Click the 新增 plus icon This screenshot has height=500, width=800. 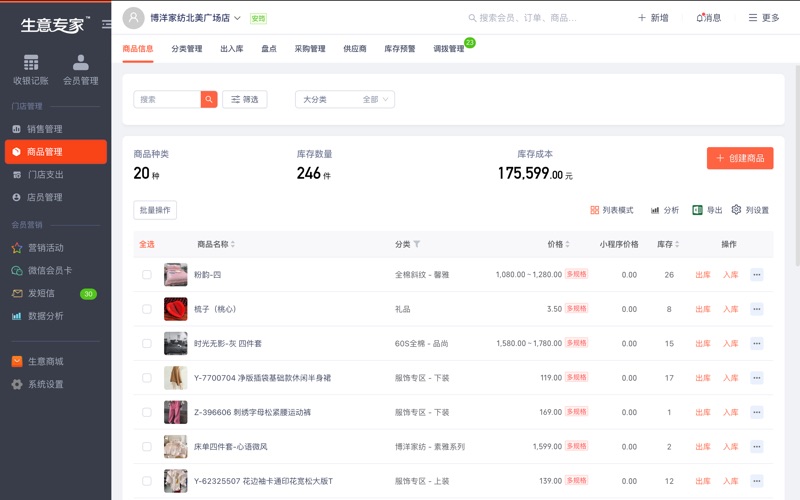point(642,18)
